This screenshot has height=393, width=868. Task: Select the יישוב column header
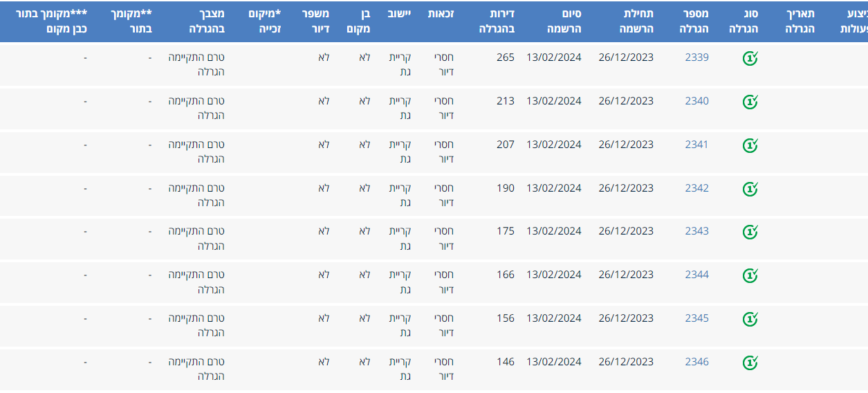tap(398, 14)
